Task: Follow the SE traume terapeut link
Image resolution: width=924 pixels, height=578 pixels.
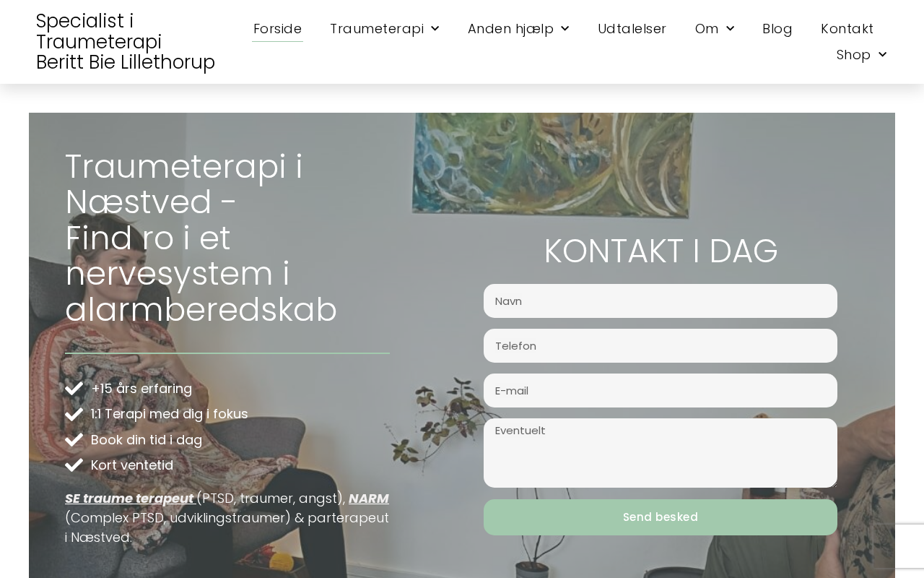Action: (x=129, y=499)
